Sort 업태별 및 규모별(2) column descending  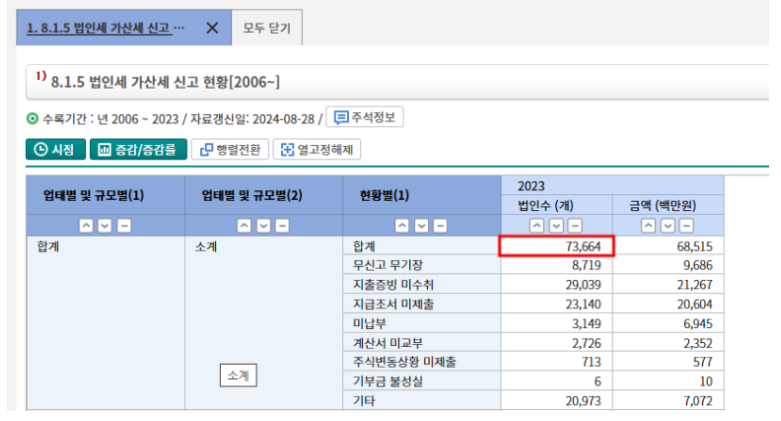264,226
